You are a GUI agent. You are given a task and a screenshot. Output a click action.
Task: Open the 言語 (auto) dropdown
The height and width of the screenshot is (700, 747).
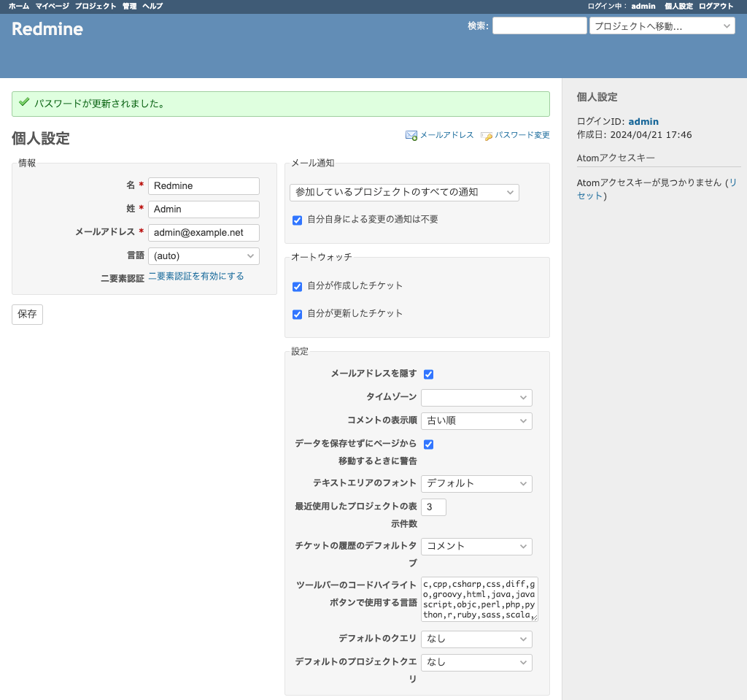pyautogui.click(x=204, y=256)
